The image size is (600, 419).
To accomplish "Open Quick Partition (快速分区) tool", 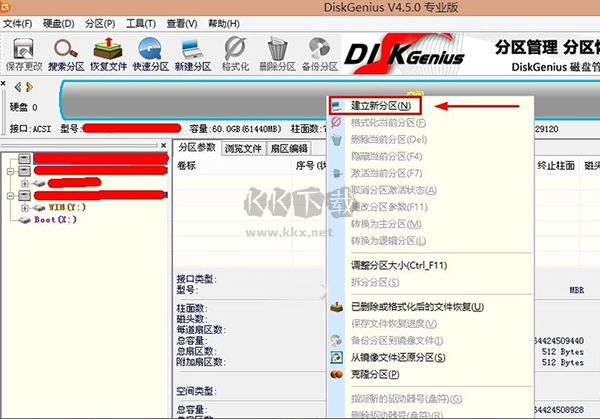I will click(150, 54).
